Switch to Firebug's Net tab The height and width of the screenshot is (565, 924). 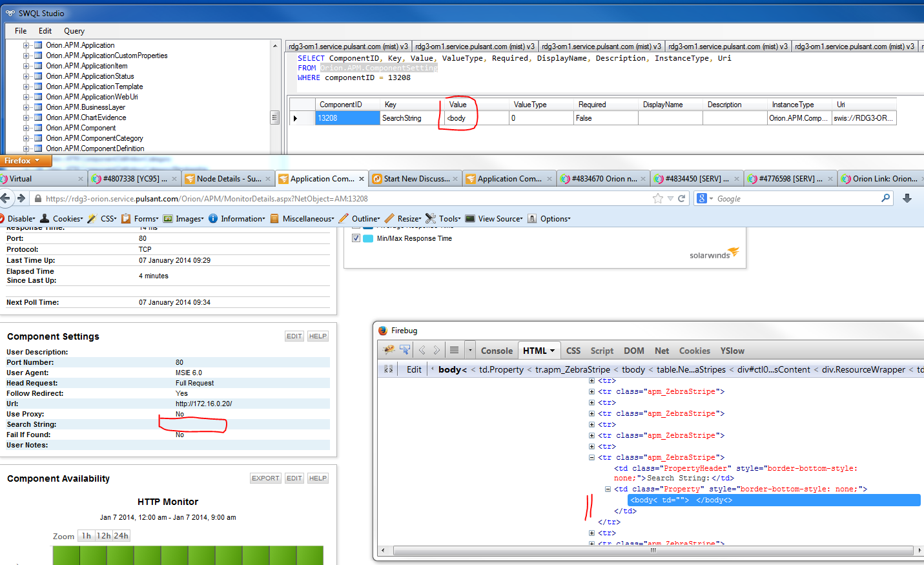(x=662, y=351)
